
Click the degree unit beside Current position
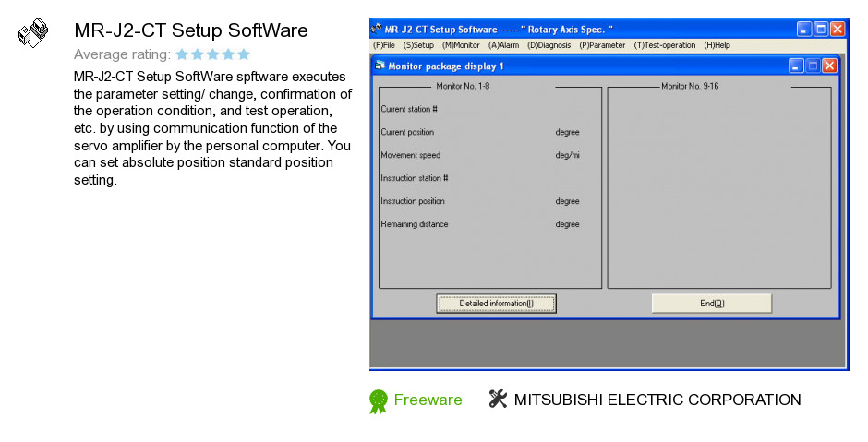567,132
